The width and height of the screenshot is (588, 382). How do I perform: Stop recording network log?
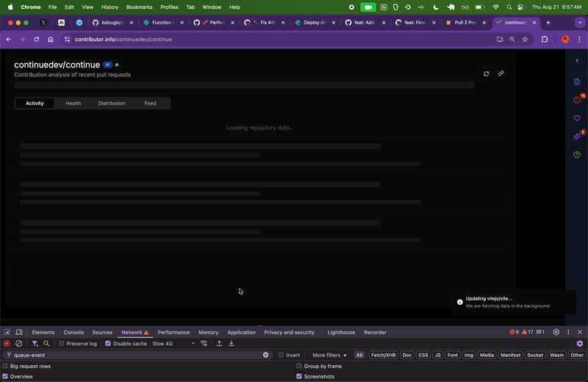point(7,343)
